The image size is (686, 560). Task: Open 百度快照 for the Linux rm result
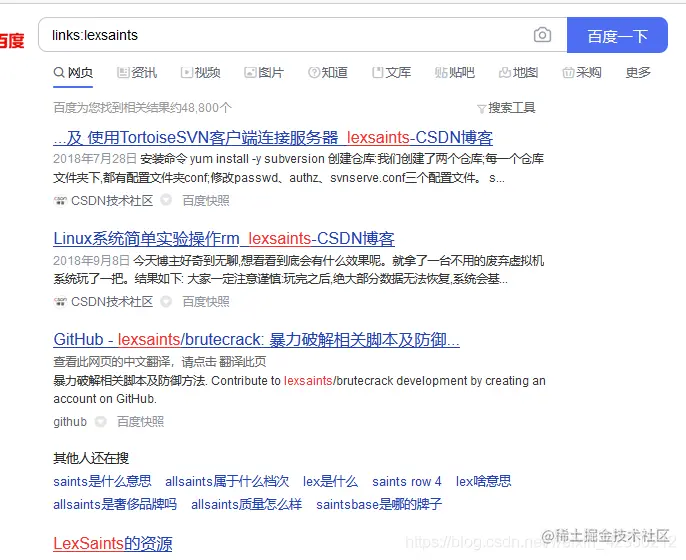pyautogui.click(x=206, y=302)
